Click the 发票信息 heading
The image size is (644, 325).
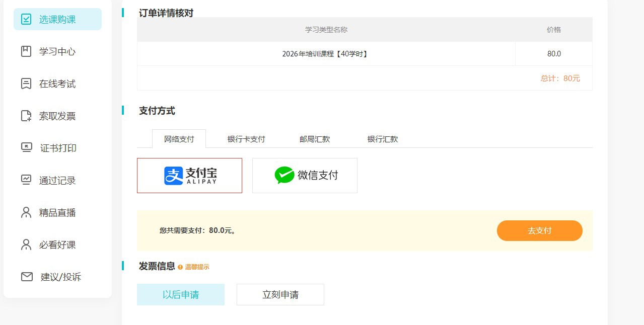(157, 266)
